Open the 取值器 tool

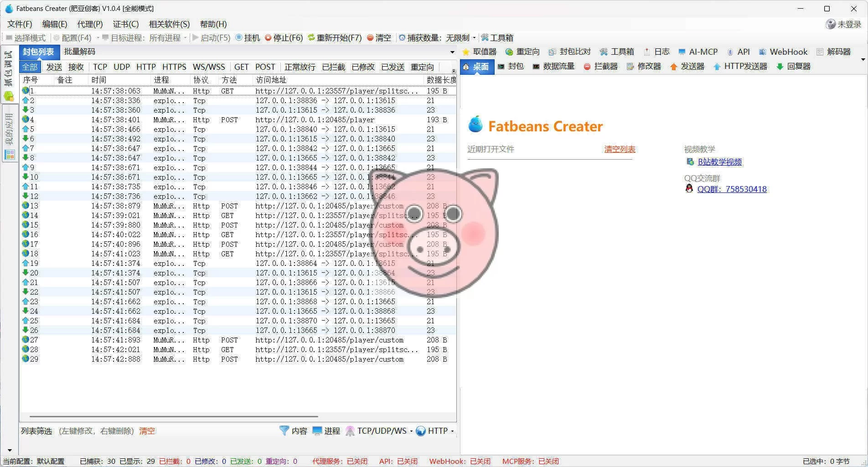480,52
